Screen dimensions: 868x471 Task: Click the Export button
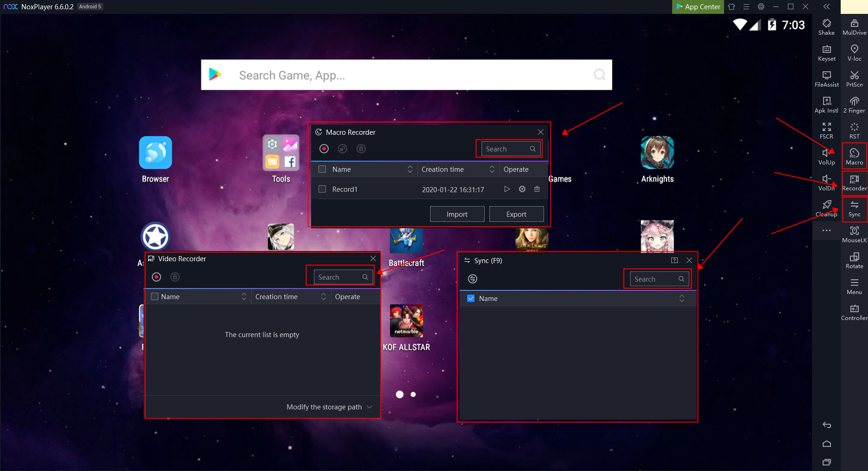(516, 214)
